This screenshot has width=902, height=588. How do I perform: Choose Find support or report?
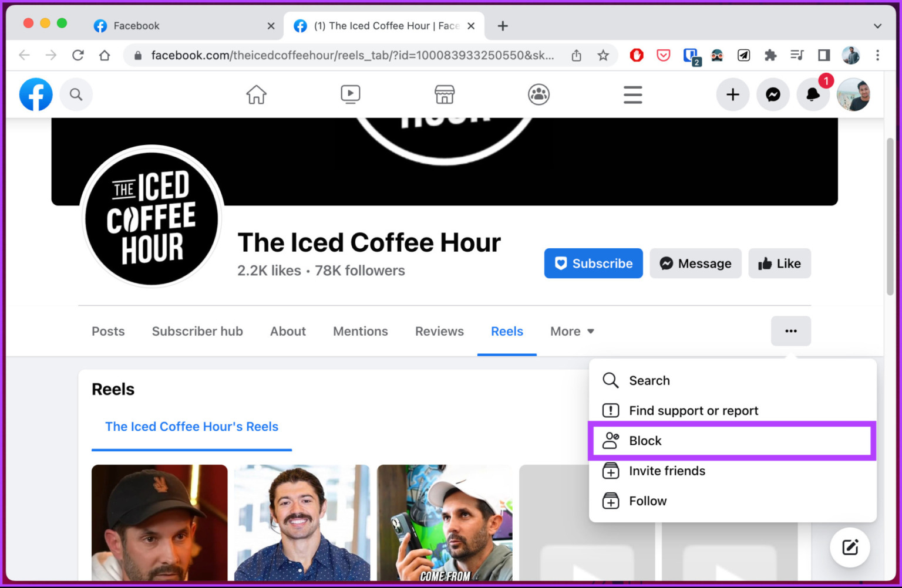[x=694, y=410]
